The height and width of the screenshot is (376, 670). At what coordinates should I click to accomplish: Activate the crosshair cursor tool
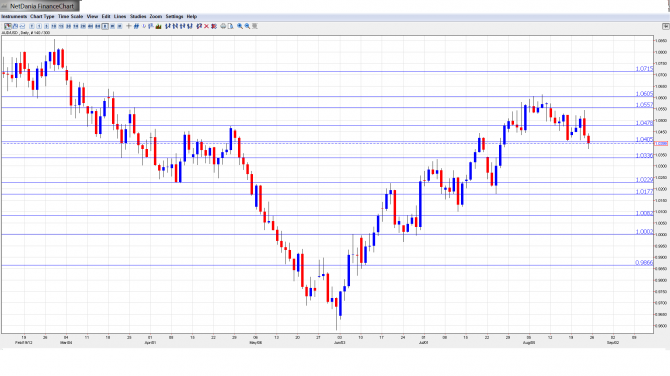tap(129, 26)
